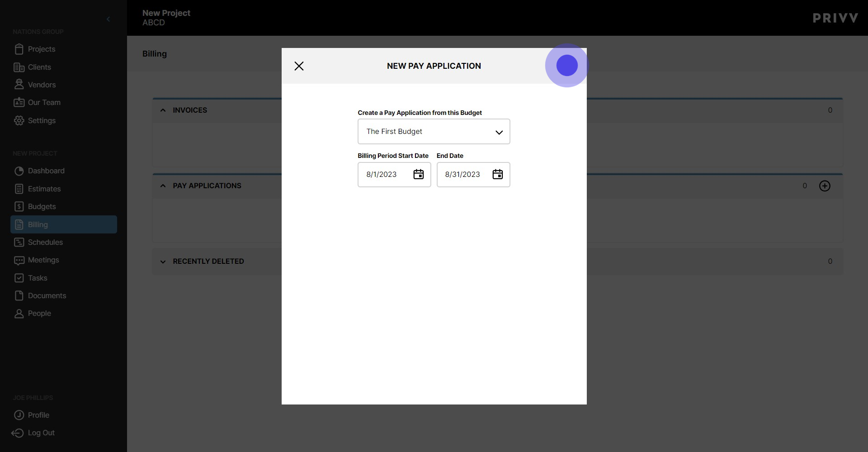Click the Pay Applications section heading
Viewport: 868px width, 452px height.
207,186
